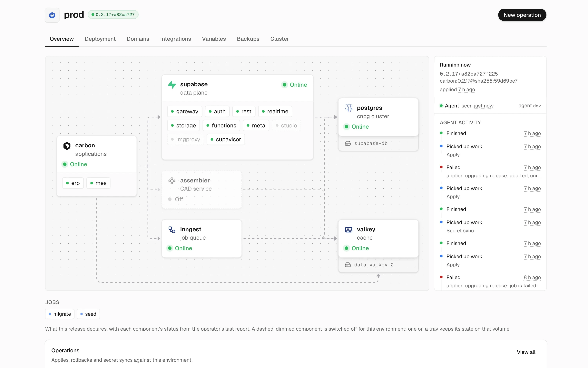Screen dimensions: 588x368
Task: Select the storage service chip
Action: point(183,125)
